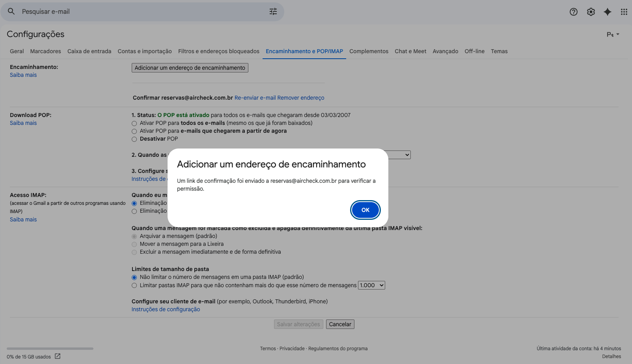The height and width of the screenshot is (364, 632).
Task: Select Limitar pastas IMAP option
Action: pyautogui.click(x=134, y=285)
